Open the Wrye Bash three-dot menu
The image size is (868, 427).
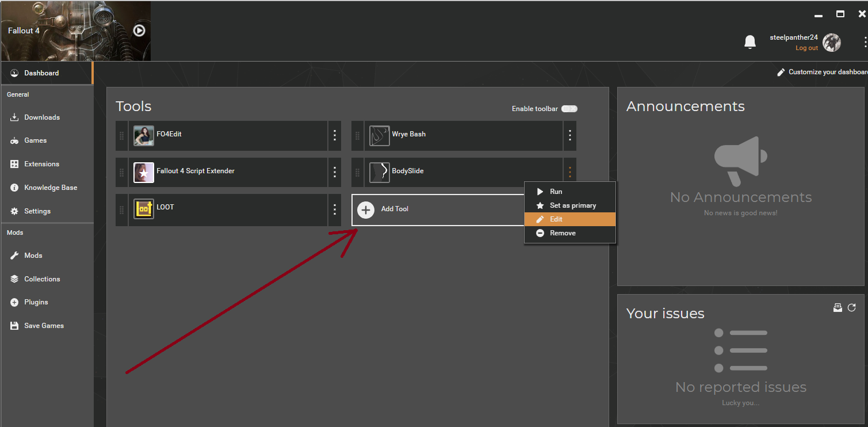(570, 136)
